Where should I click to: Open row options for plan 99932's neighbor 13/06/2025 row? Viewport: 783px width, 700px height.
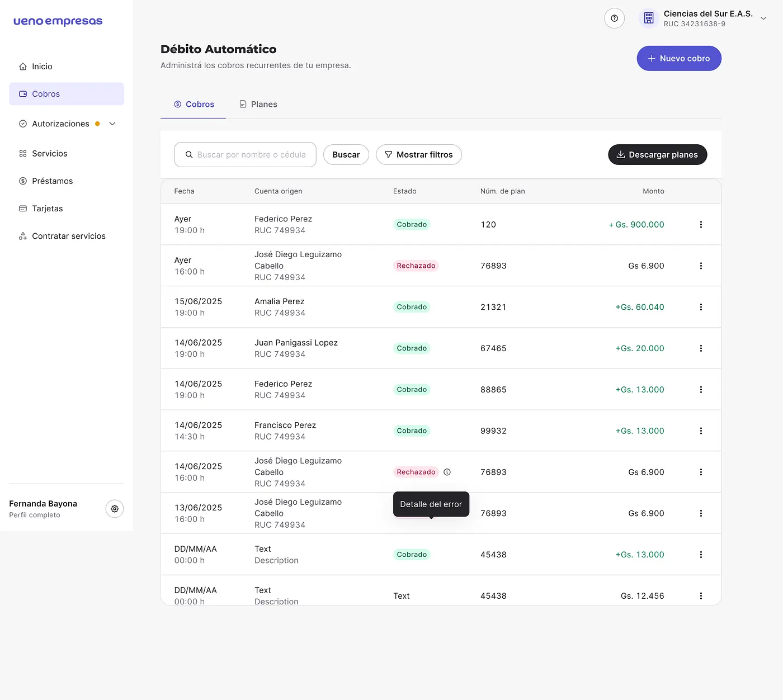pos(701,513)
